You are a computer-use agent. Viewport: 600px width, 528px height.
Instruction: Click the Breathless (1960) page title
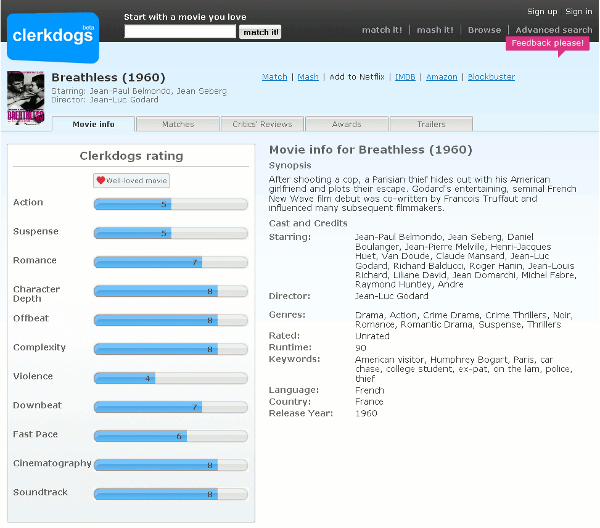point(108,78)
